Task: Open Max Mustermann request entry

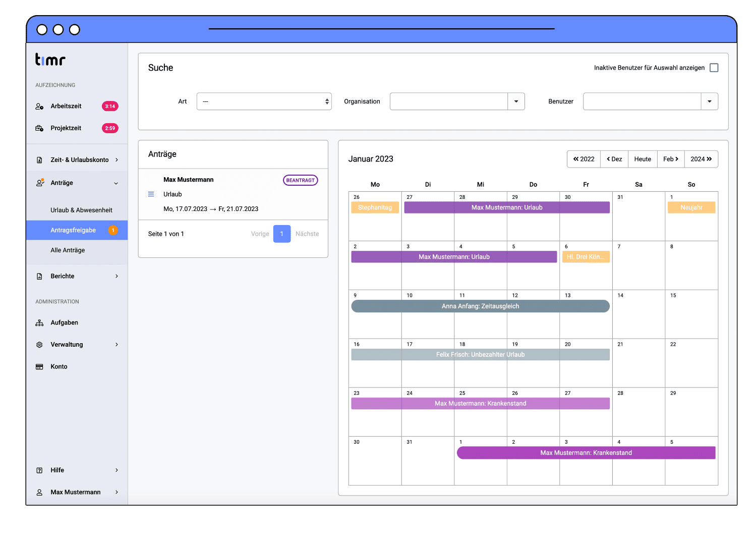Action: point(233,194)
